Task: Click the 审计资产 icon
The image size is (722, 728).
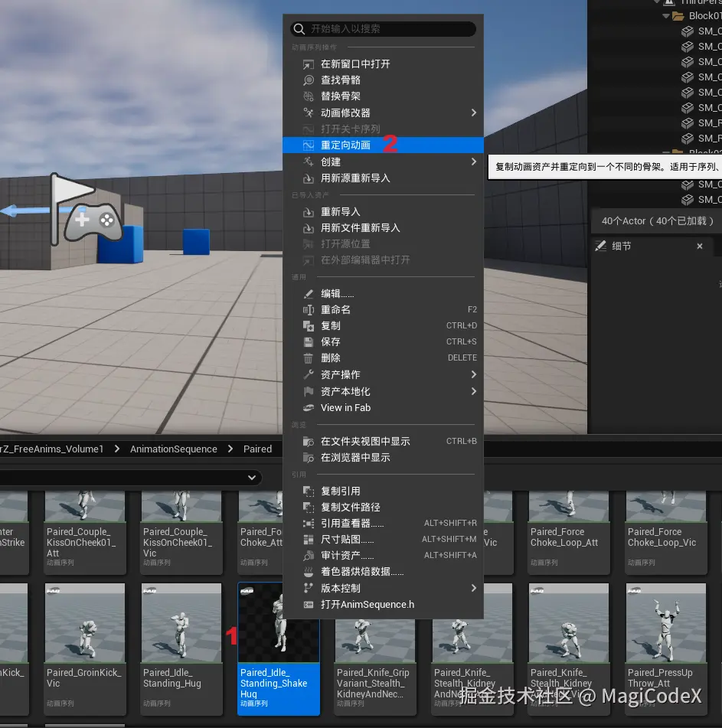Action: 309,556
